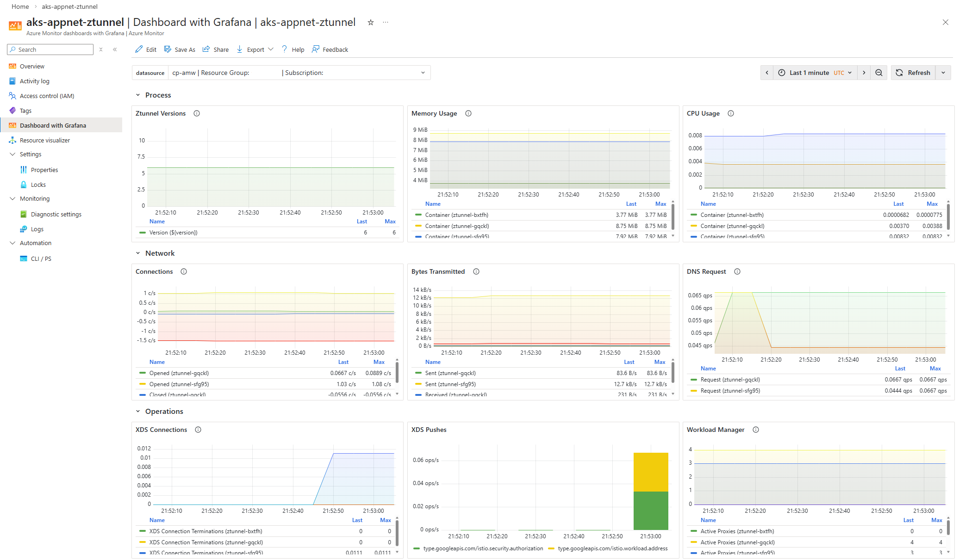Open the refresh interval dropdown arrow

[x=943, y=73]
